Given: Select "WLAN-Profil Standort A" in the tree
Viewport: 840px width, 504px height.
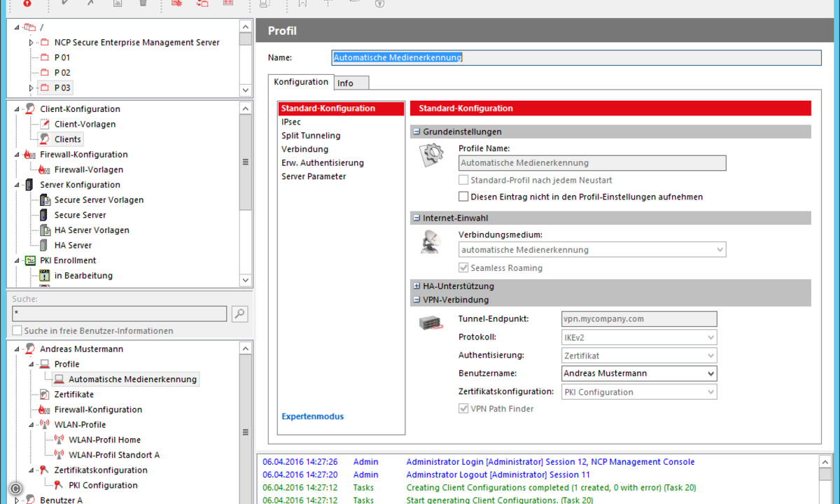Looking at the screenshot, I should point(114,455).
